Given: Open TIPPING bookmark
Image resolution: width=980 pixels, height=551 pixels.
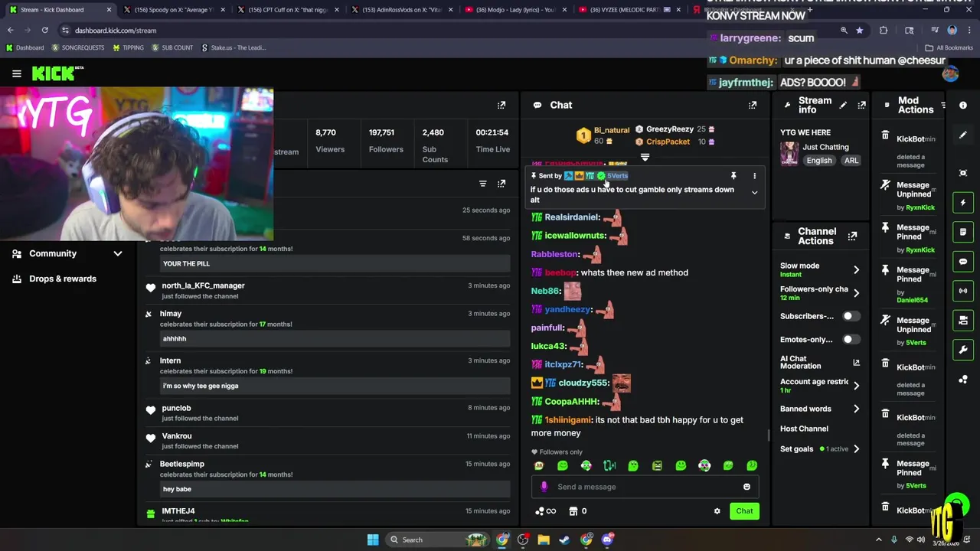Looking at the screenshot, I should [x=128, y=47].
